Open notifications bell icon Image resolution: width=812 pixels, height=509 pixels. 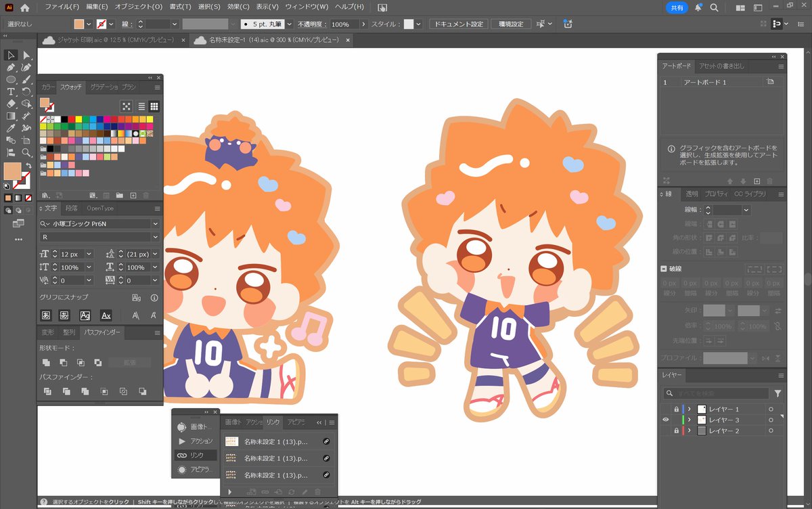(x=698, y=7)
